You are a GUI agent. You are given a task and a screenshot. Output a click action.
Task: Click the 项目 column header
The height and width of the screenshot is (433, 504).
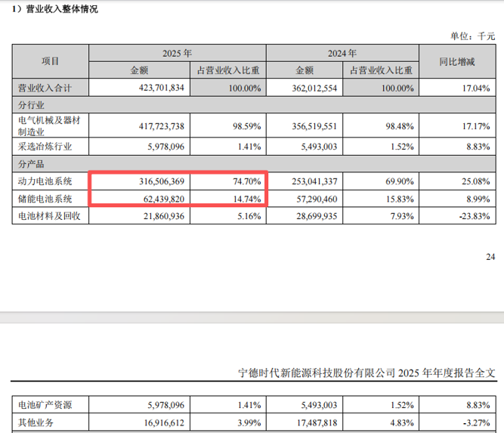[50, 61]
